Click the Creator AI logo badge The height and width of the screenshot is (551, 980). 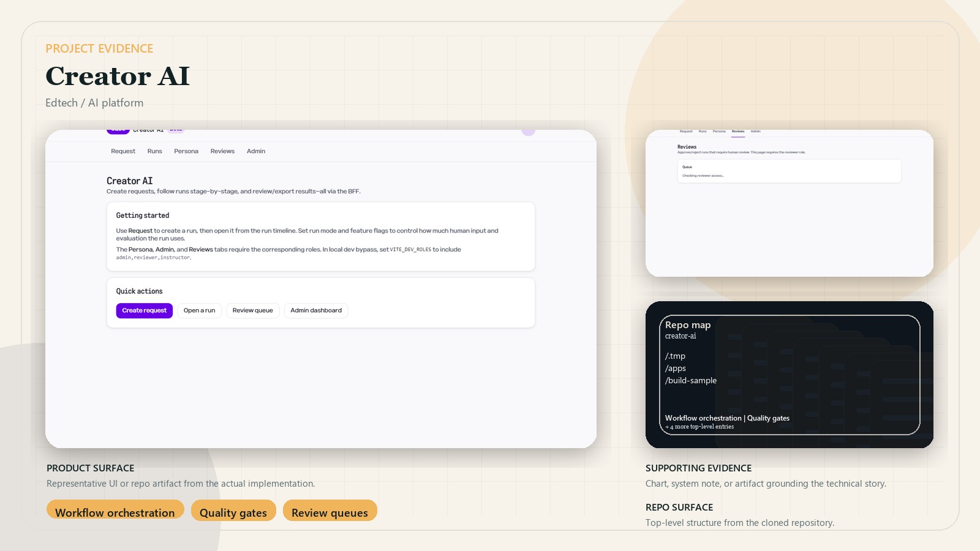[118, 129]
